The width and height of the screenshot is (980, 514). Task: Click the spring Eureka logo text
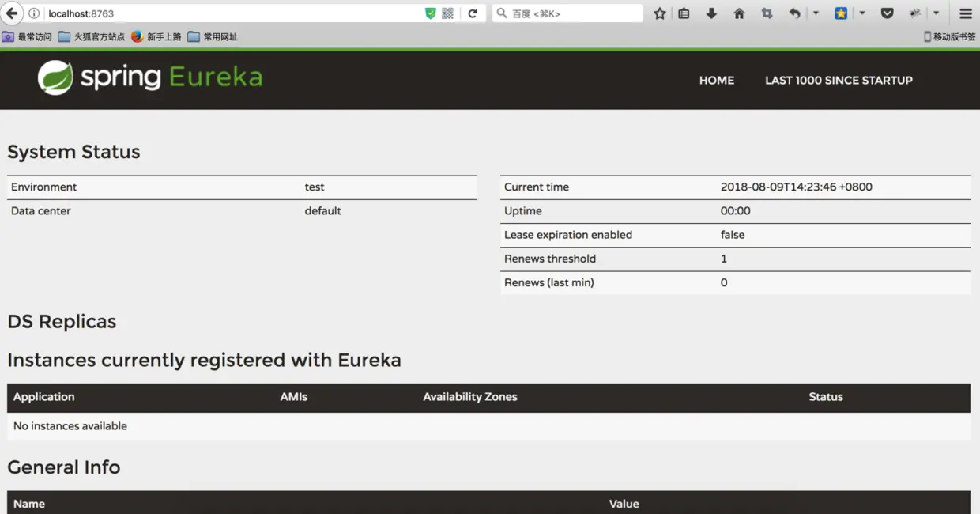coord(171,77)
